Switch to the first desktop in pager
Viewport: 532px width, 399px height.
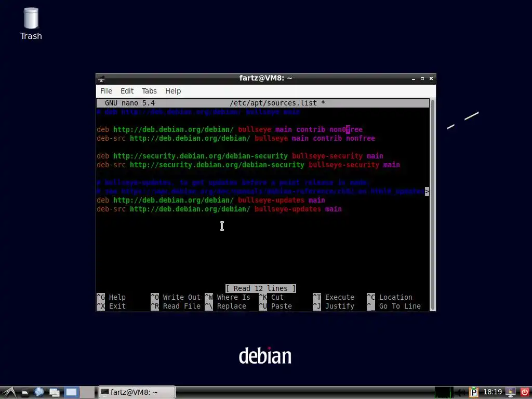[x=71, y=393]
